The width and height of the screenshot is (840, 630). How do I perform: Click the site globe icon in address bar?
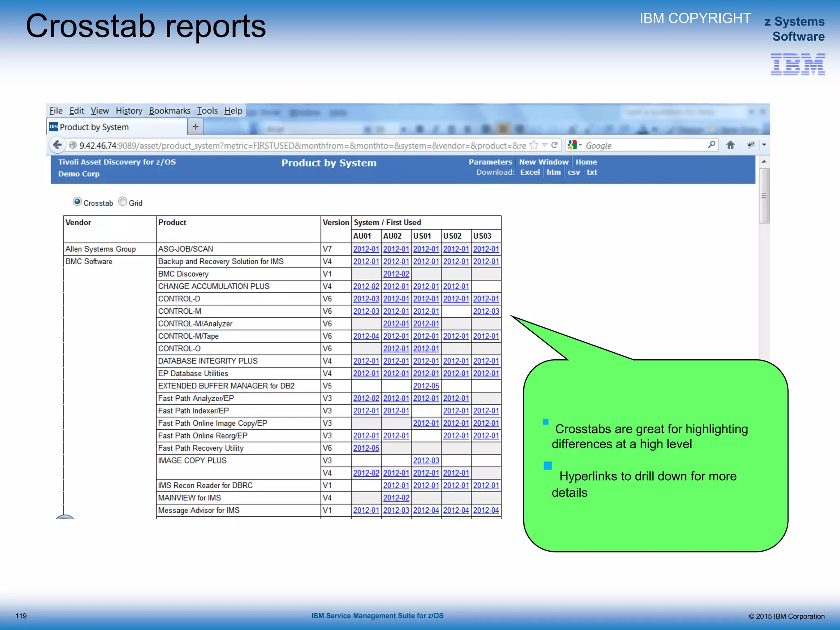coord(73,145)
